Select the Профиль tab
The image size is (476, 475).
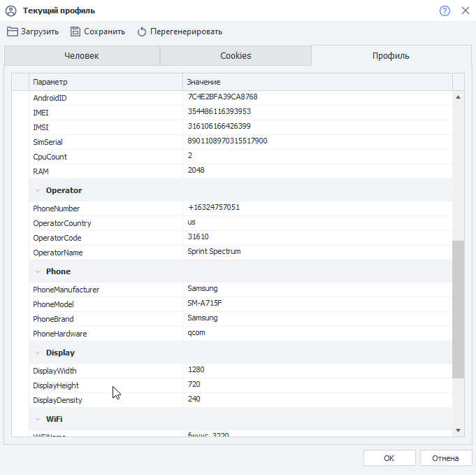click(391, 56)
